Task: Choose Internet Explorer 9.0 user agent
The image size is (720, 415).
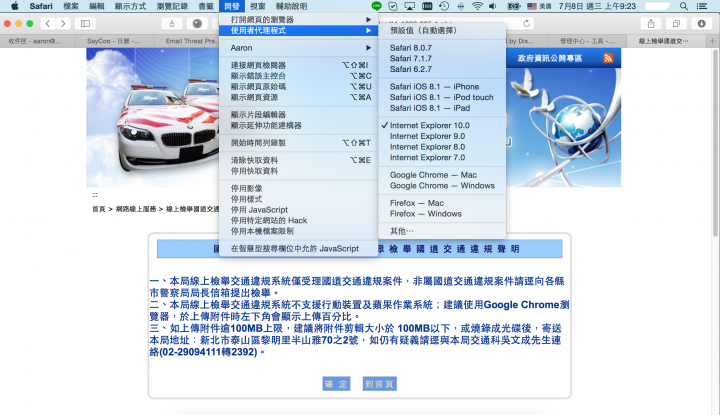Action: (x=442, y=136)
